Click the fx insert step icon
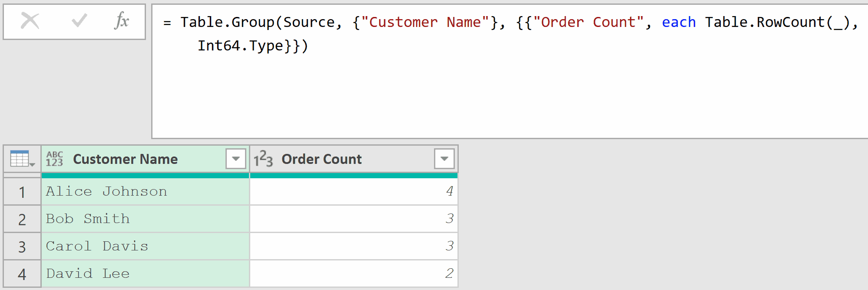This screenshot has height=290, width=868. 122,20
